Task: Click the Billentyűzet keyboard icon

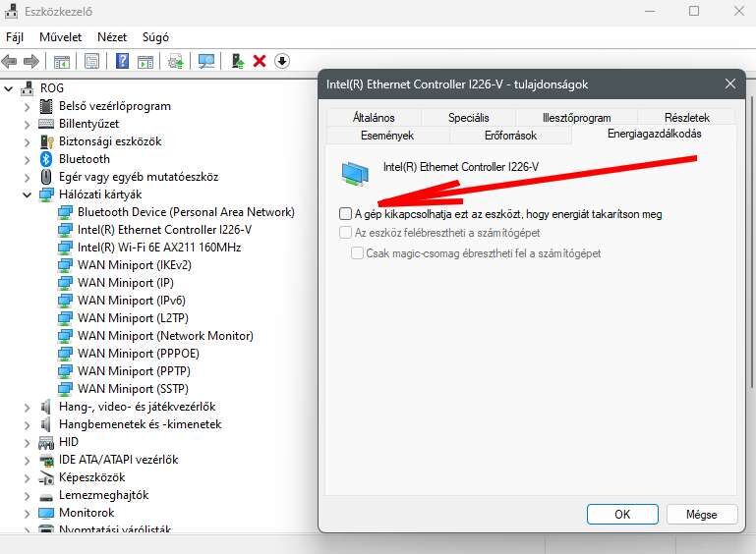Action: coord(46,124)
